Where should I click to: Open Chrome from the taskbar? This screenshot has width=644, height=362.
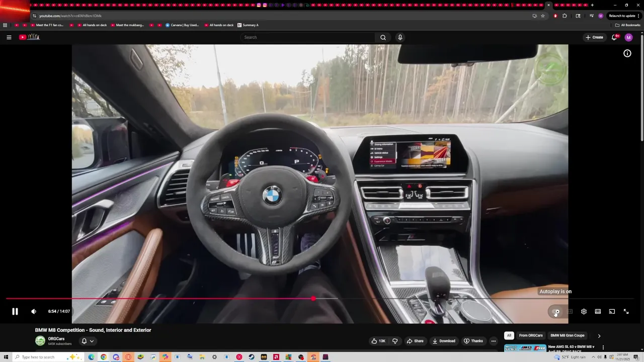point(103,357)
